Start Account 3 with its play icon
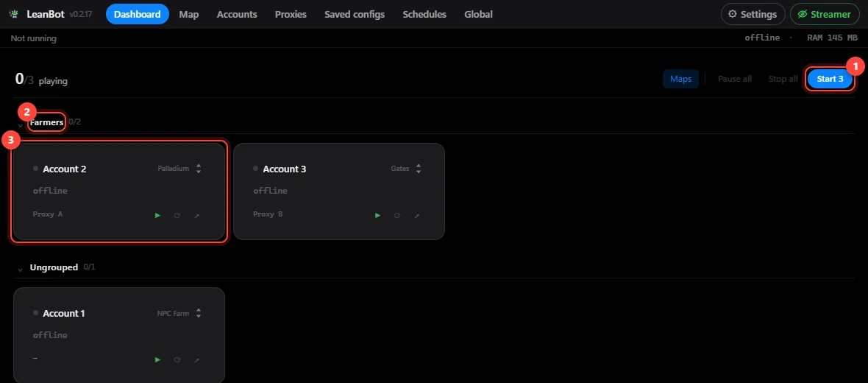 click(x=378, y=215)
